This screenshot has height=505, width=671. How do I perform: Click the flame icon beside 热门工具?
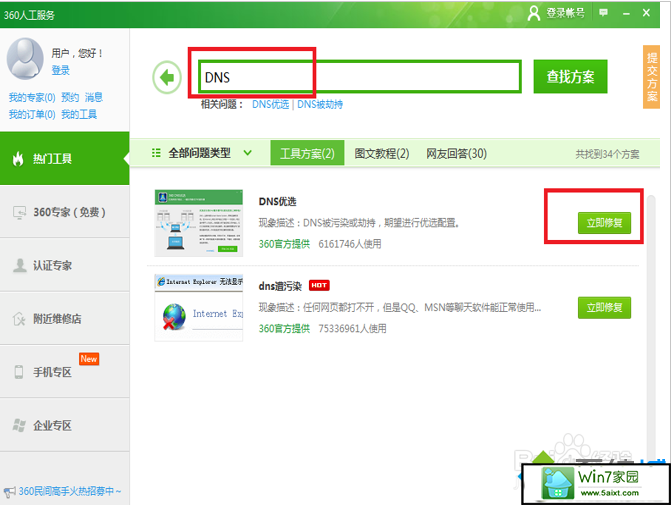[x=18, y=159]
